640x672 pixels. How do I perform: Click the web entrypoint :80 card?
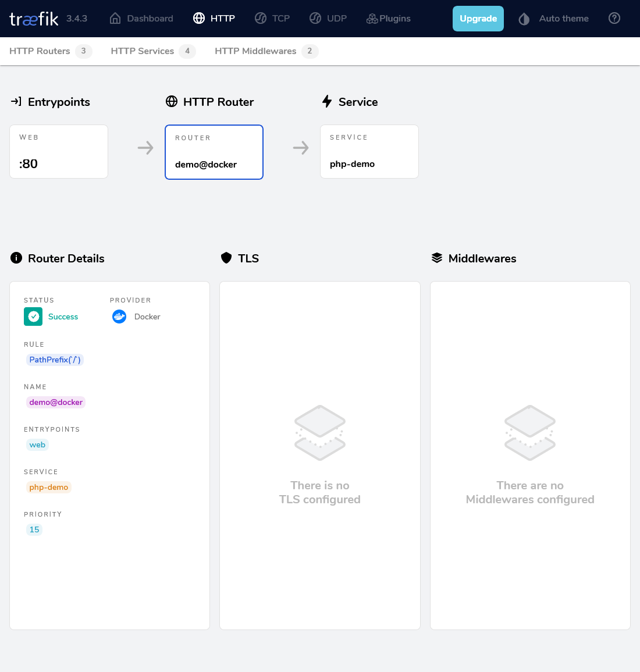click(x=59, y=151)
